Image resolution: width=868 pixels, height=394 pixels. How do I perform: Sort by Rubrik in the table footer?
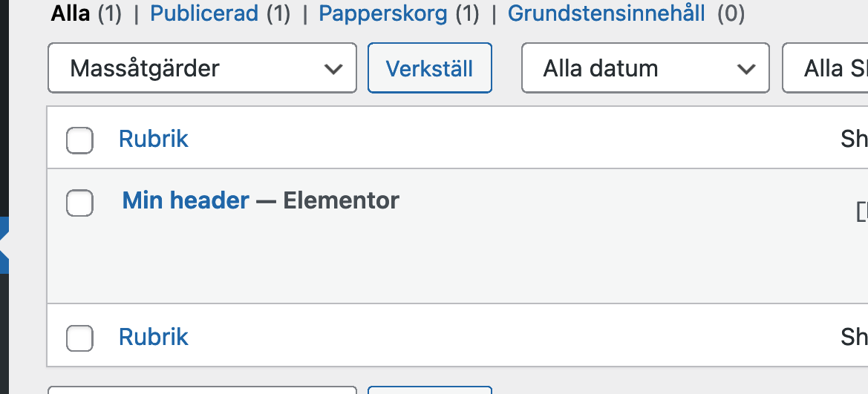click(154, 337)
